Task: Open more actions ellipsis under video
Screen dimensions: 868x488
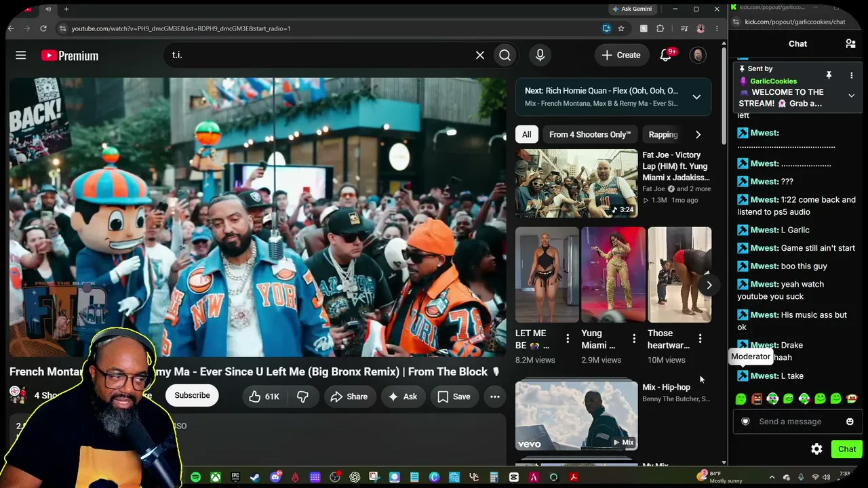Action: pos(495,396)
